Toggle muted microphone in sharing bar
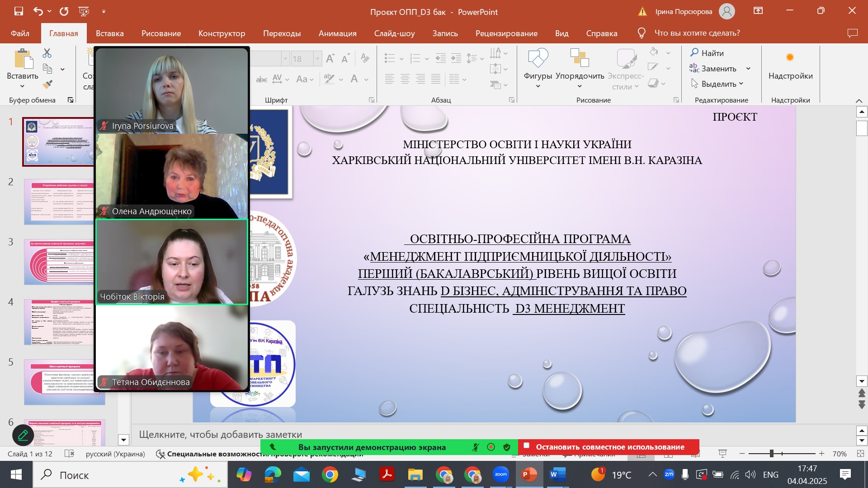Screen dimensions: 868x488 click(476, 447)
